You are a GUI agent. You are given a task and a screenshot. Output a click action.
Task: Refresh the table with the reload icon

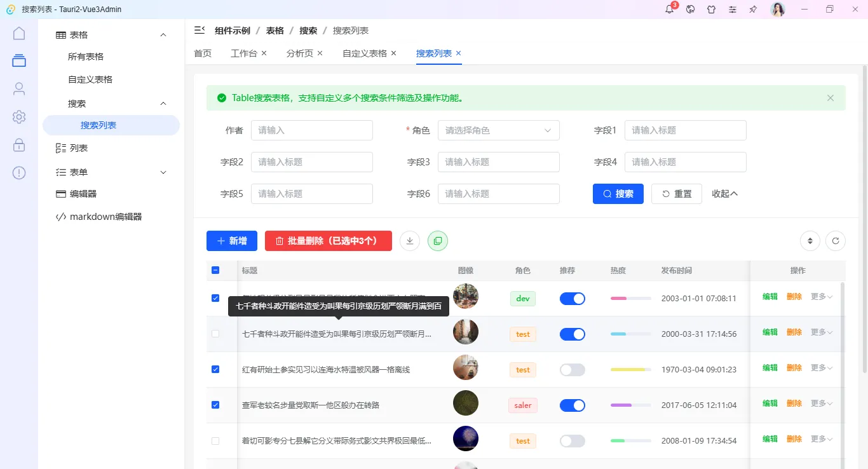point(835,241)
